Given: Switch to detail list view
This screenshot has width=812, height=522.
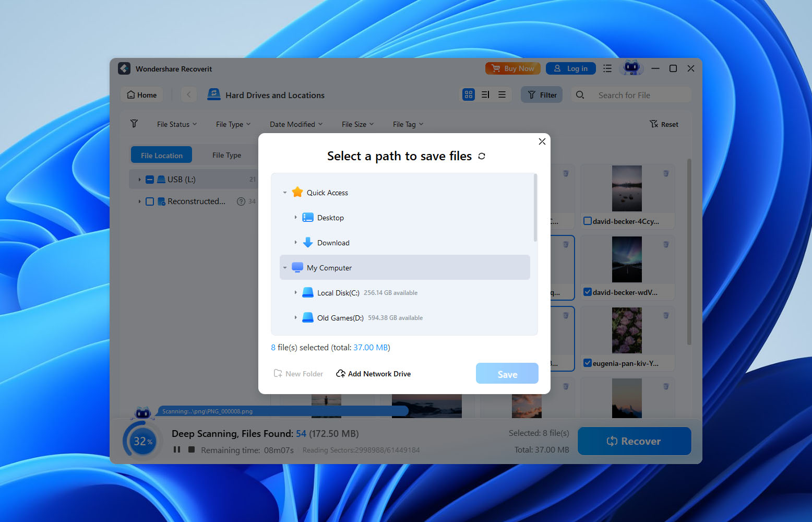Looking at the screenshot, I should [485, 94].
